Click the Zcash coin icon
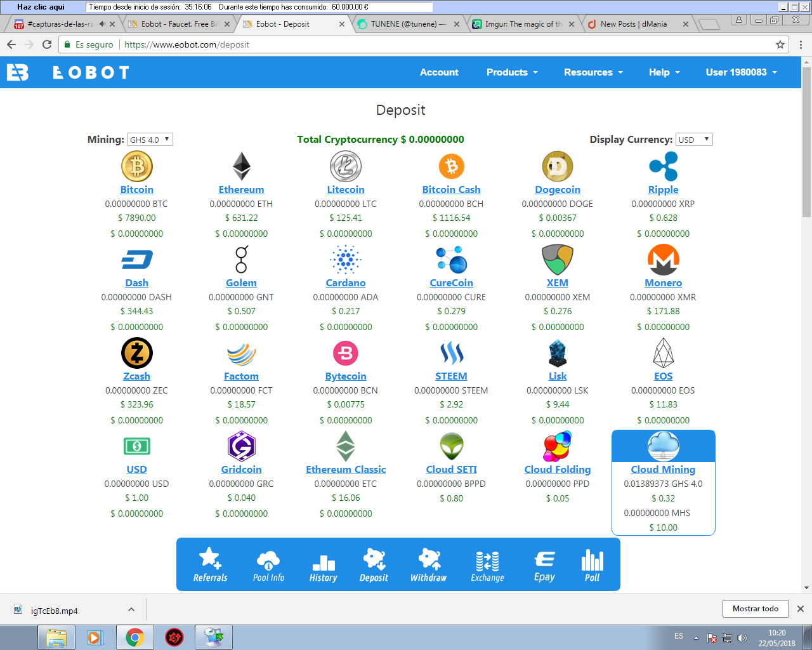 [137, 353]
